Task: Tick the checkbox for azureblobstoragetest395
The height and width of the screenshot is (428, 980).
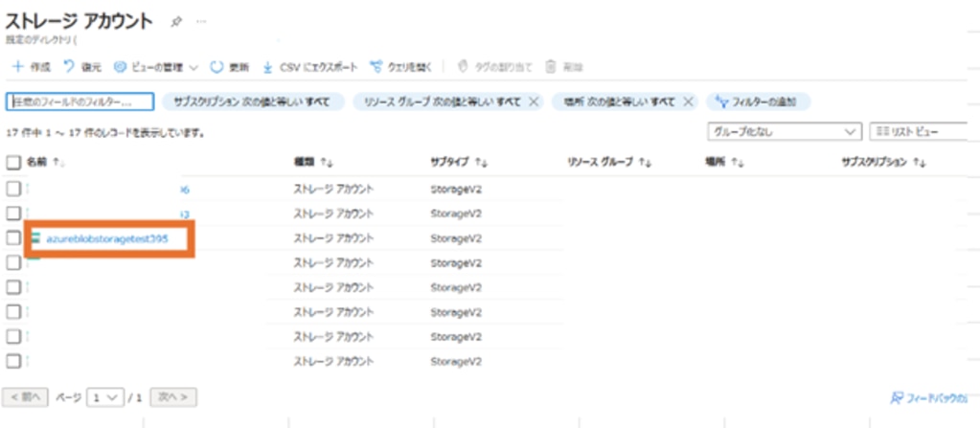Action: [x=13, y=238]
